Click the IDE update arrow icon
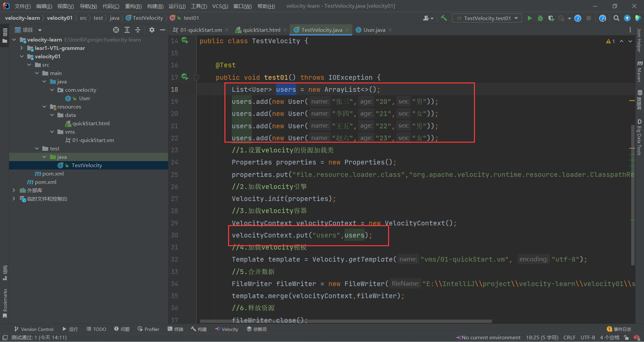The height and width of the screenshot is (342, 644). coord(627,18)
